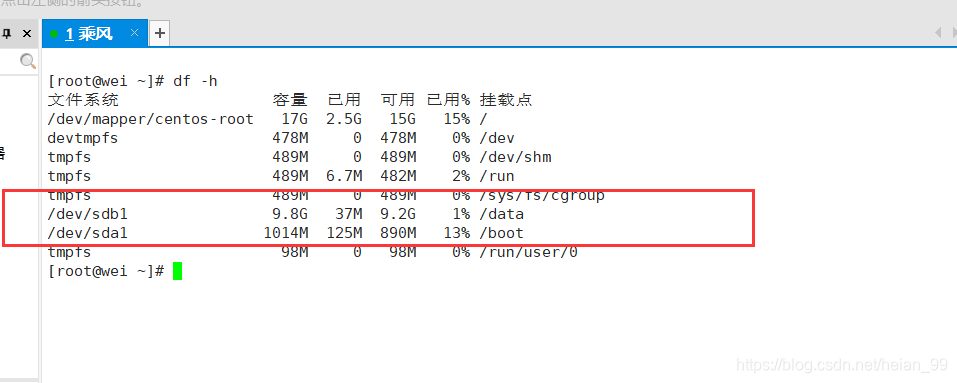Click the '9.8G' capacity value

point(290,214)
